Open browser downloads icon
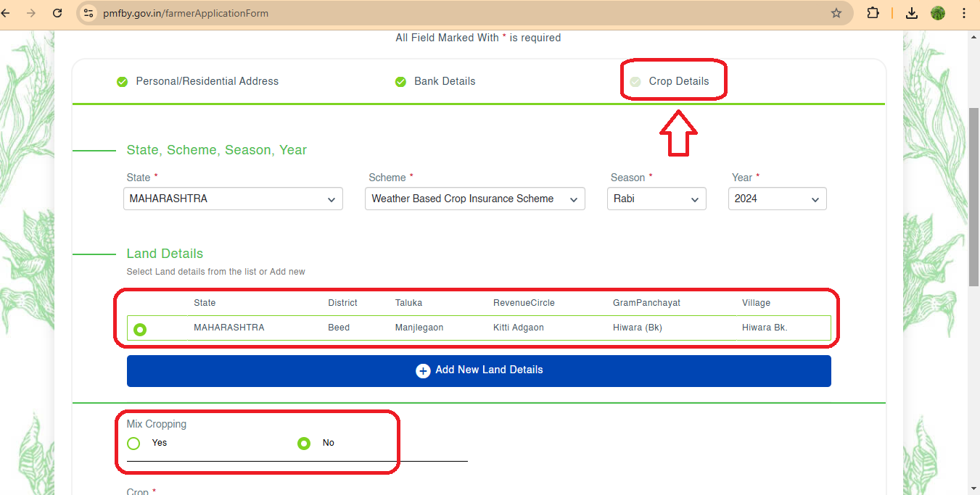 click(912, 13)
